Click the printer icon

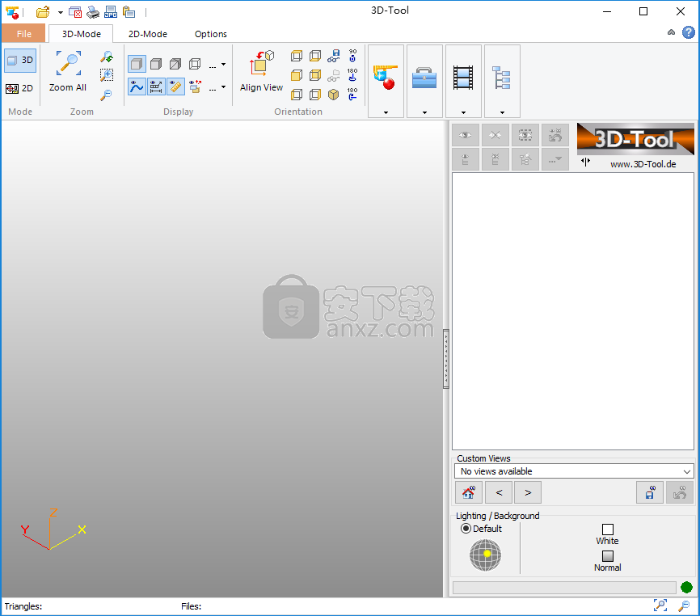[x=93, y=12]
